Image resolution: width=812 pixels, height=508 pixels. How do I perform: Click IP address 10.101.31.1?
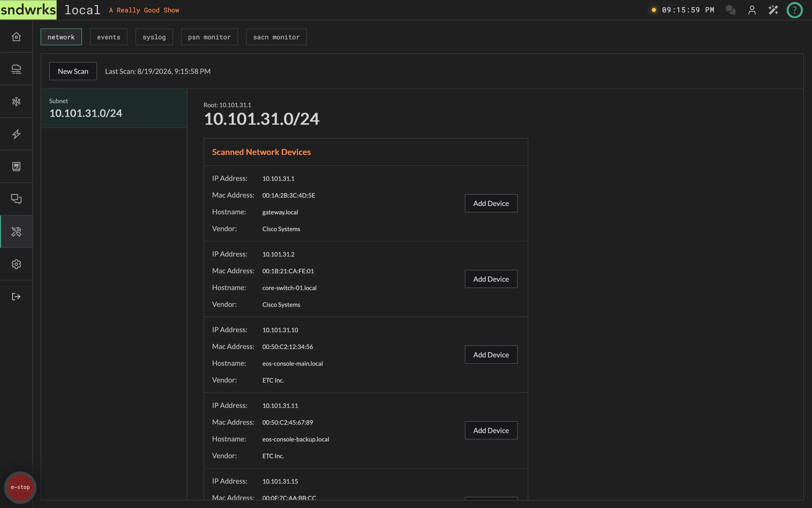(x=279, y=178)
